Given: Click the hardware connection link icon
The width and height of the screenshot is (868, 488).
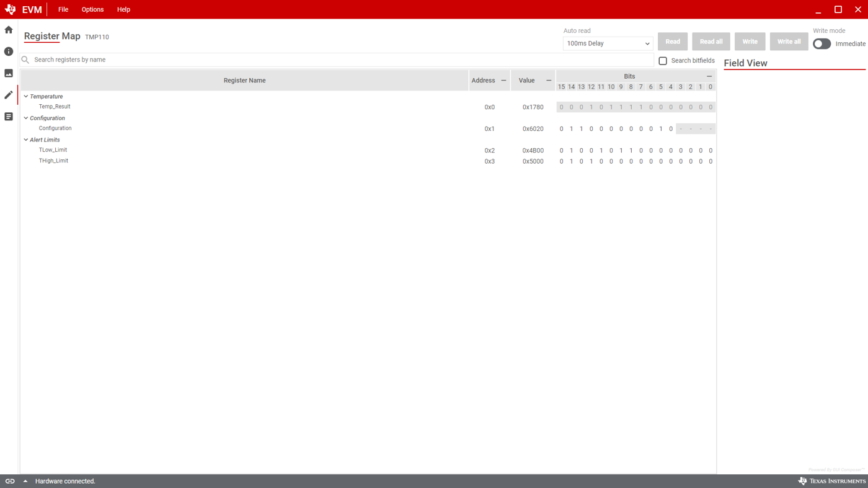Looking at the screenshot, I should click(9, 481).
